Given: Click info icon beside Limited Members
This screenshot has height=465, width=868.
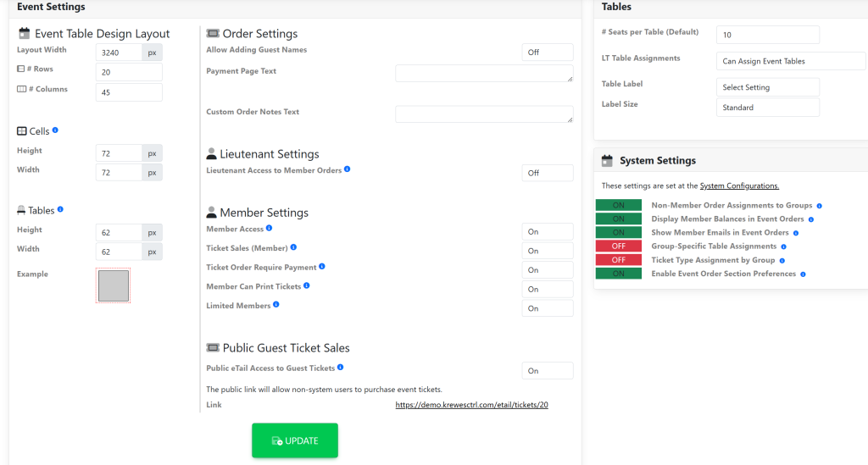Looking at the screenshot, I should (x=276, y=305).
